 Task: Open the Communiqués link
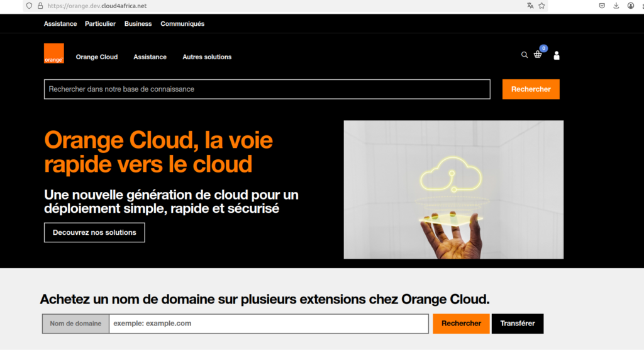182,24
